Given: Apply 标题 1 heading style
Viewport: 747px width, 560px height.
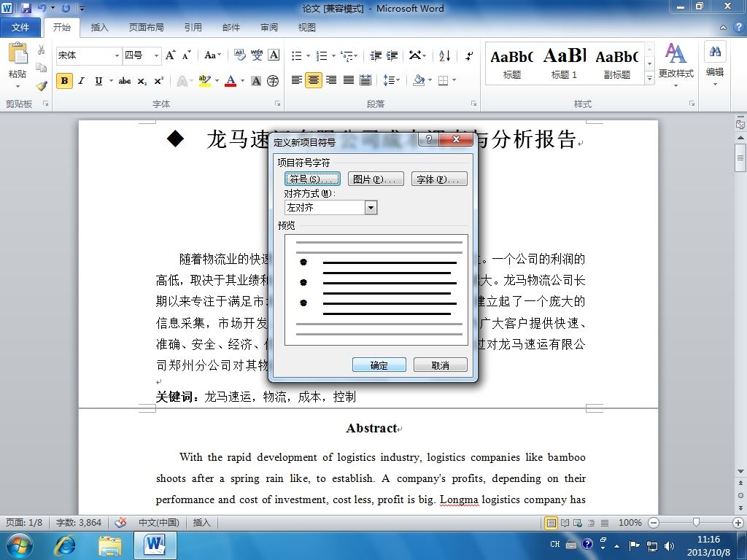Looking at the screenshot, I should click(564, 63).
